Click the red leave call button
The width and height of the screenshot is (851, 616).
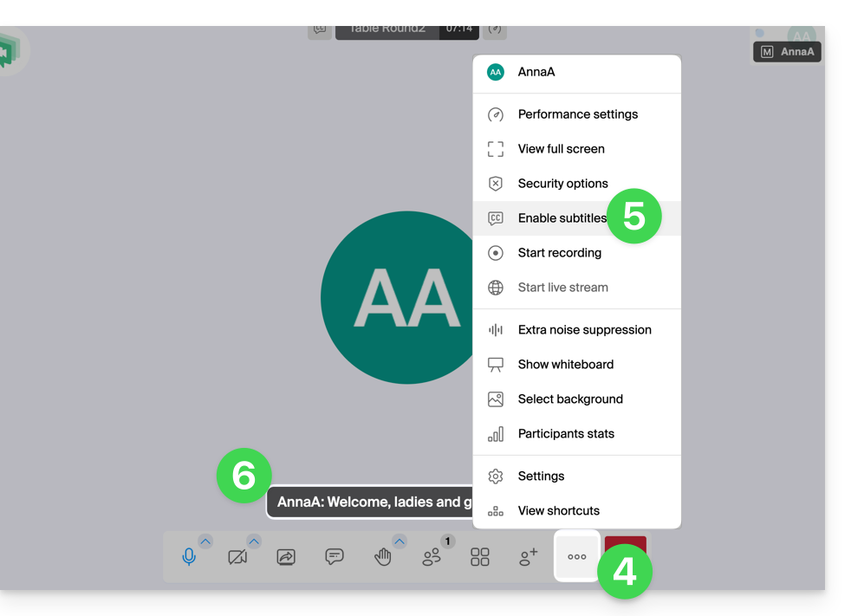(x=625, y=546)
